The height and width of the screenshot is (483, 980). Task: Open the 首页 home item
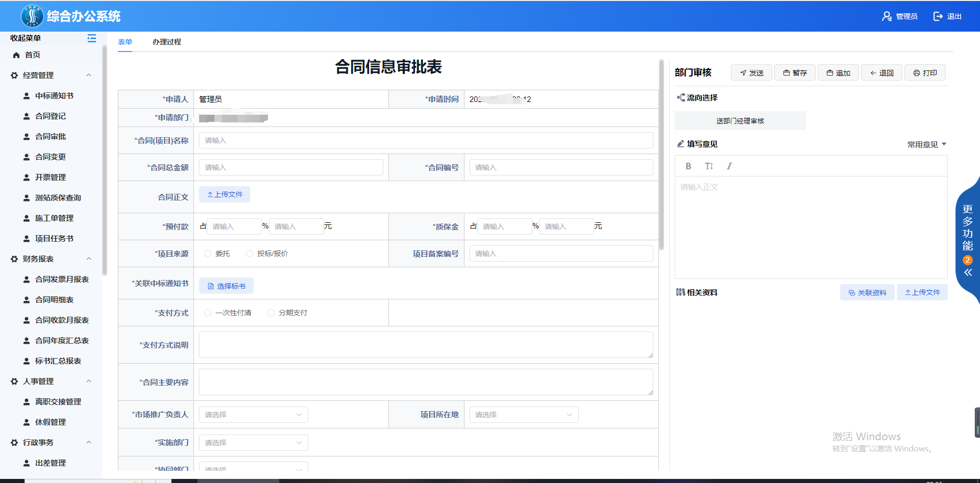pos(27,55)
